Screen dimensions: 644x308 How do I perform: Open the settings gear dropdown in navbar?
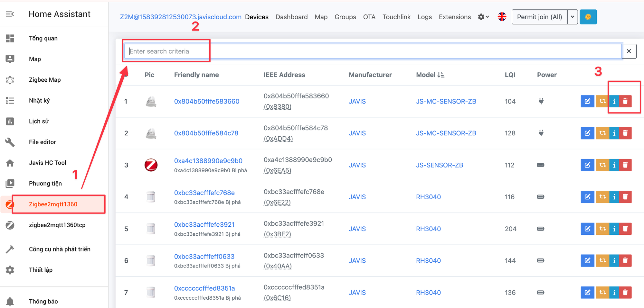[x=483, y=17]
